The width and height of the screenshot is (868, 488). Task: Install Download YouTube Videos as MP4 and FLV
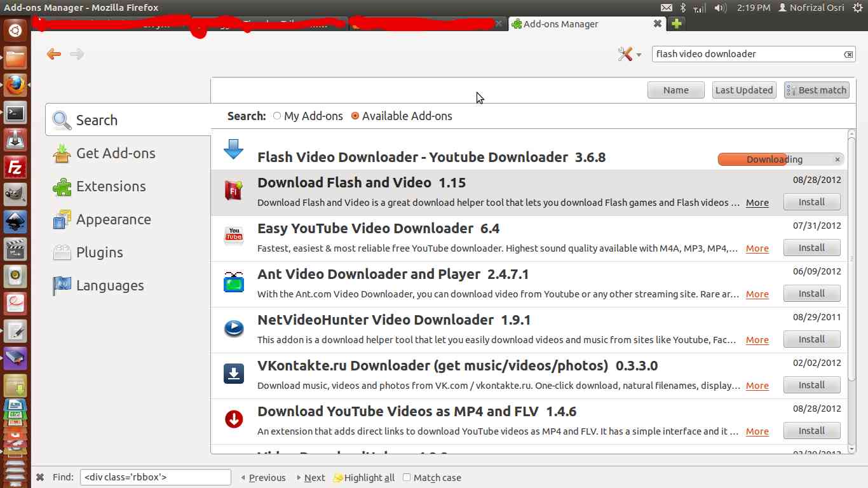click(811, 431)
